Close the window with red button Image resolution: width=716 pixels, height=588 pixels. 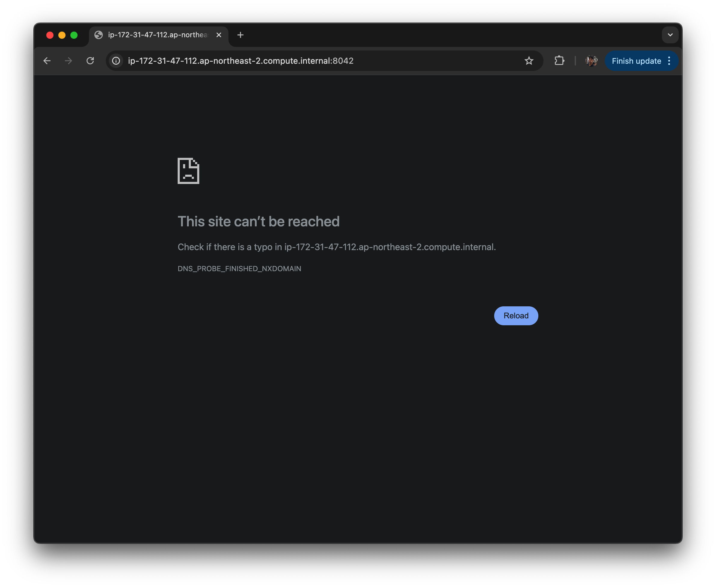point(50,35)
